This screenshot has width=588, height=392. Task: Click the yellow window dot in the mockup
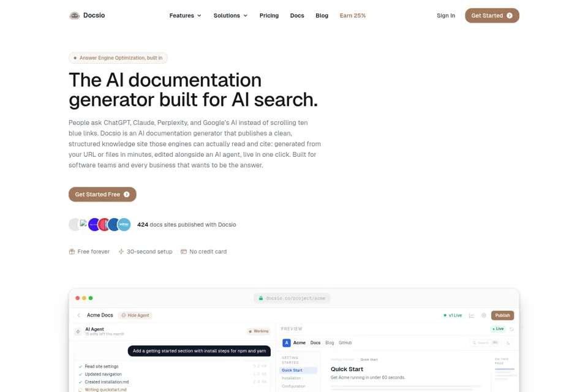(x=84, y=298)
